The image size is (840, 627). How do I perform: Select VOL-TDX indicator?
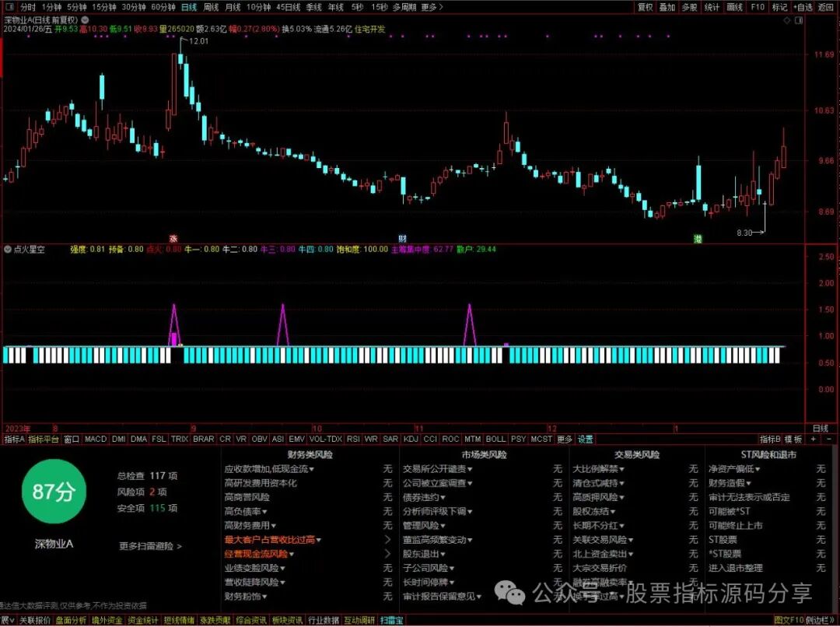pos(325,439)
